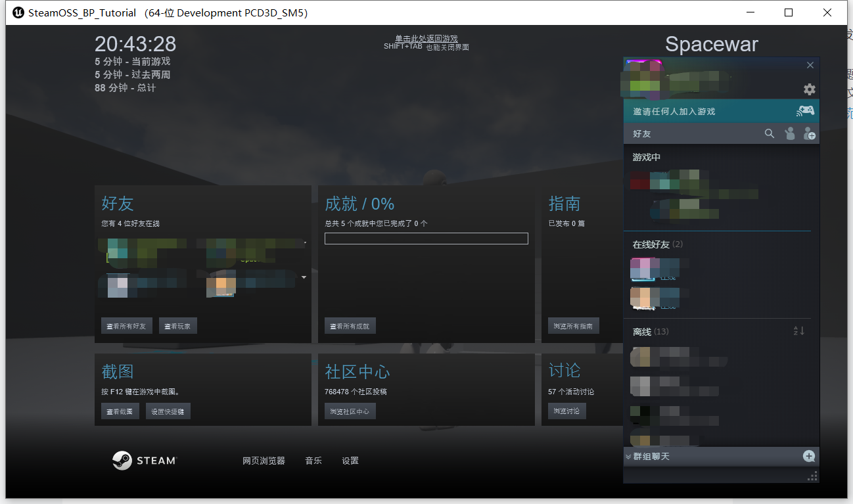Click the 查看所有好友 button
This screenshot has height=504, width=853.
(x=126, y=325)
